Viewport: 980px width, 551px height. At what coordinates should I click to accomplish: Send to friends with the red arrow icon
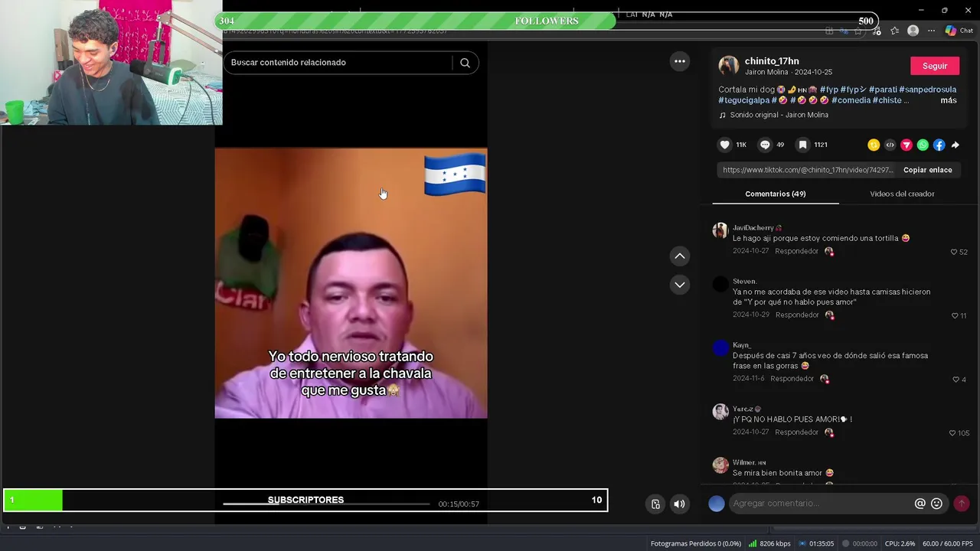pos(906,145)
